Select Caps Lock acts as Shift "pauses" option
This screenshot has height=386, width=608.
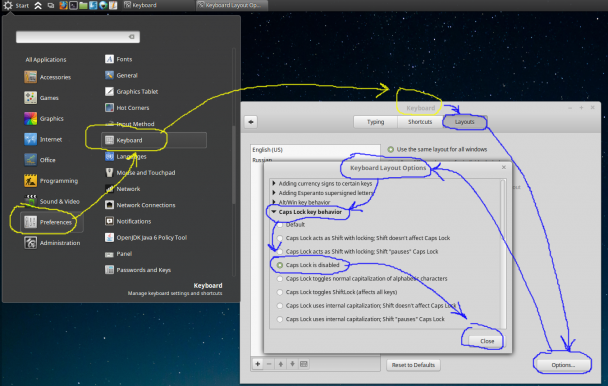coord(280,251)
